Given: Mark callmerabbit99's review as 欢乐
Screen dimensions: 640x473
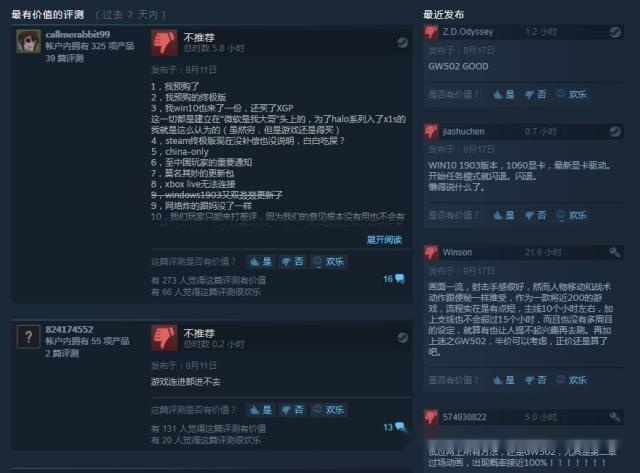Looking at the screenshot, I should click(x=329, y=262).
